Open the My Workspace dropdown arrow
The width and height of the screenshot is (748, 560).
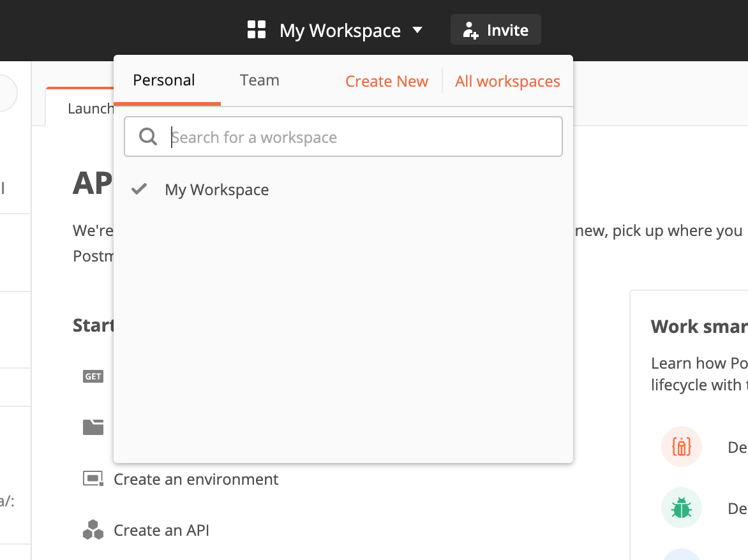[x=417, y=30]
